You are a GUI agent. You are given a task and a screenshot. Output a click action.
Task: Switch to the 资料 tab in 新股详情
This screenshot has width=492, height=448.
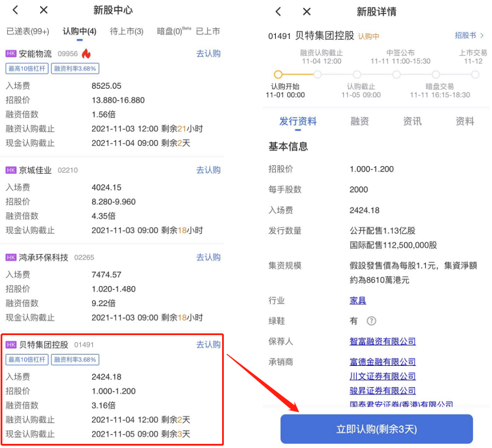(x=465, y=121)
